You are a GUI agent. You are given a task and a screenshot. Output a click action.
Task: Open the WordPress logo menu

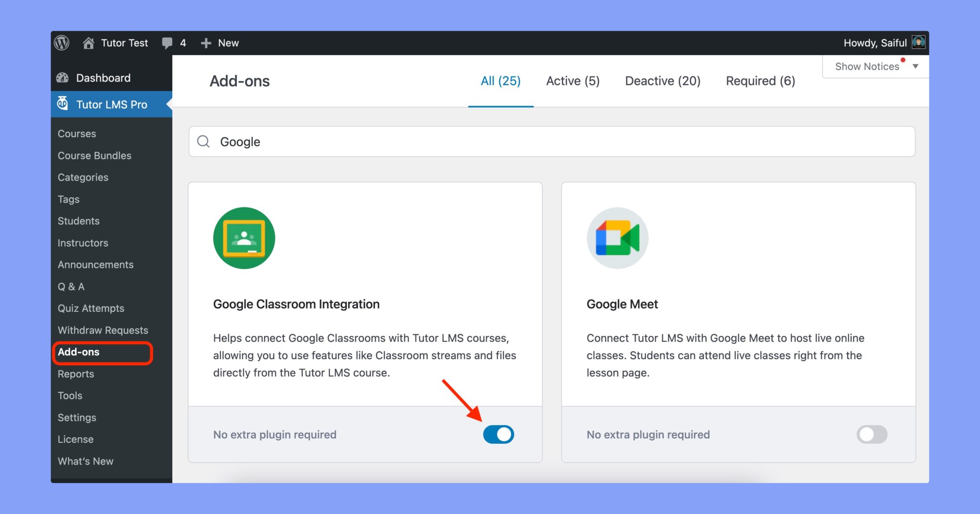click(61, 43)
